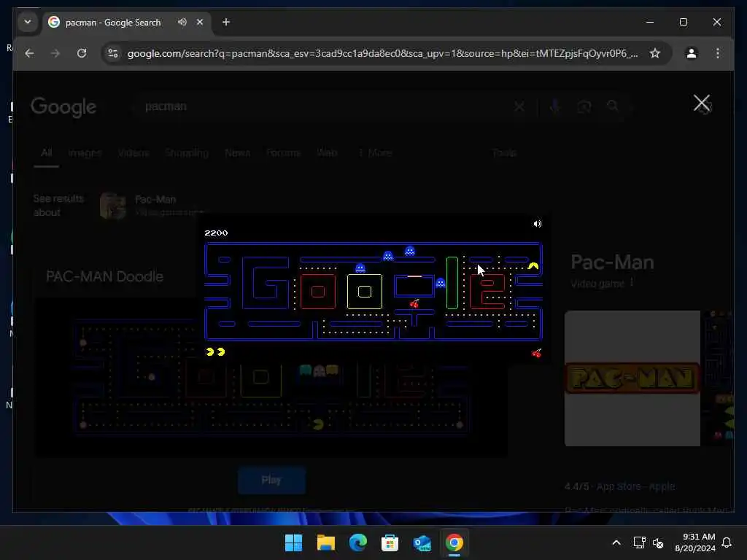Open the network status tray icon
Viewport: 747px width, 560px height.
click(x=639, y=542)
